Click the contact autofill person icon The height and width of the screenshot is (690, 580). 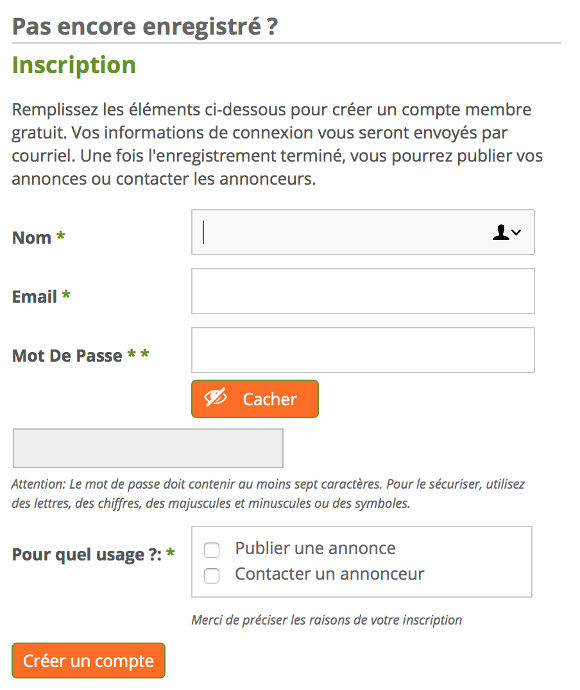coord(500,232)
